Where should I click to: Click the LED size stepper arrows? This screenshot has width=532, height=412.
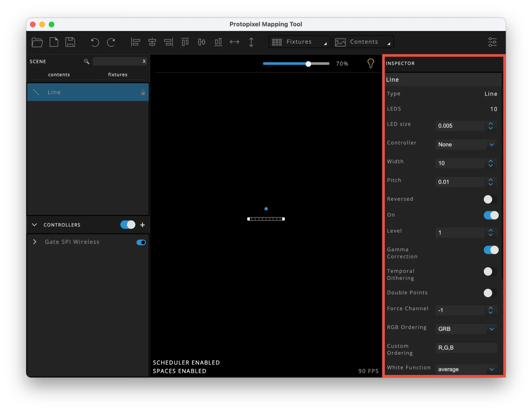point(490,126)
